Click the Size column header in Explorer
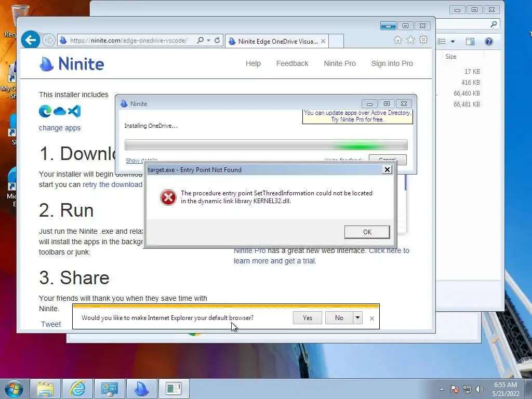The image size is (532, 399). [x=451, y=57]
